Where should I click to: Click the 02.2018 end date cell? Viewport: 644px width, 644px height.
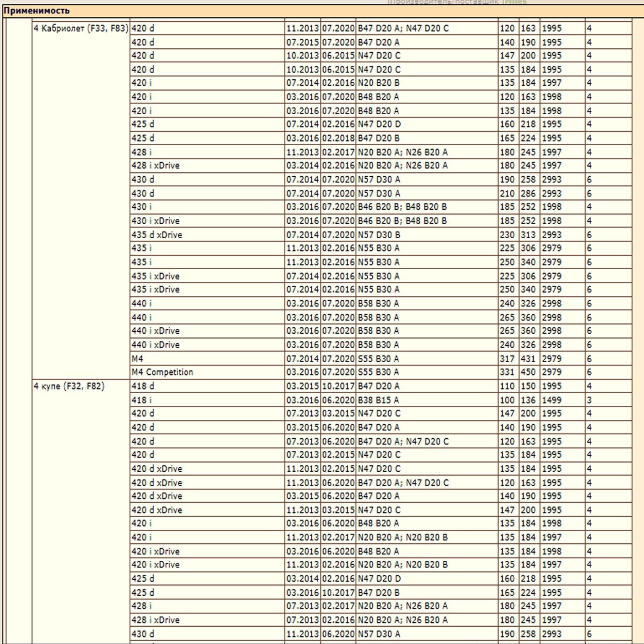(x=338, y=138)
